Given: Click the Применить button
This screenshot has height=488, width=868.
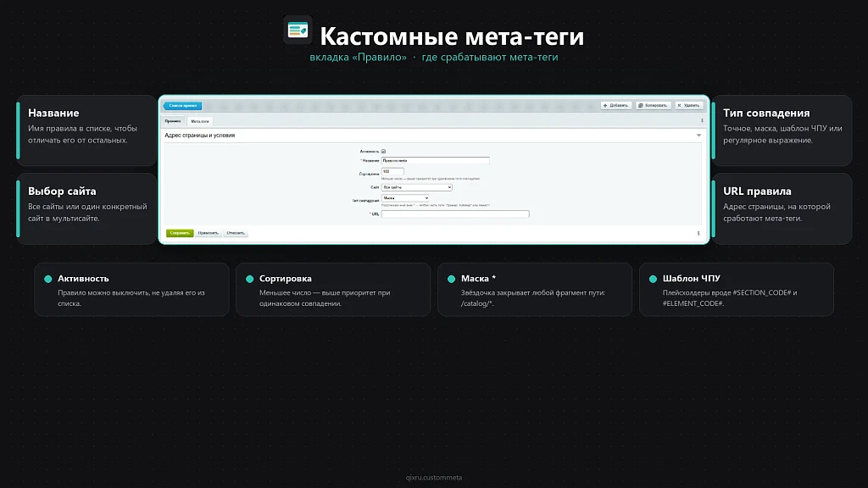Looking at the screenshot, I should pos(209,233).
